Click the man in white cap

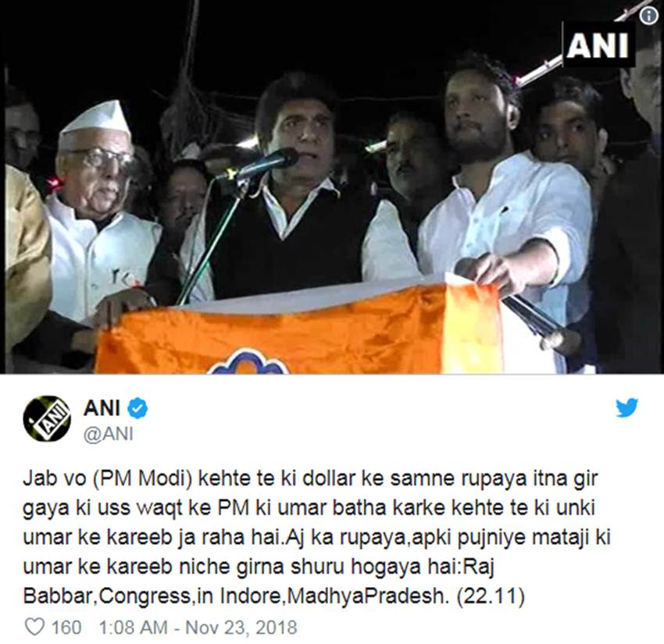click(x=98, y=212)
